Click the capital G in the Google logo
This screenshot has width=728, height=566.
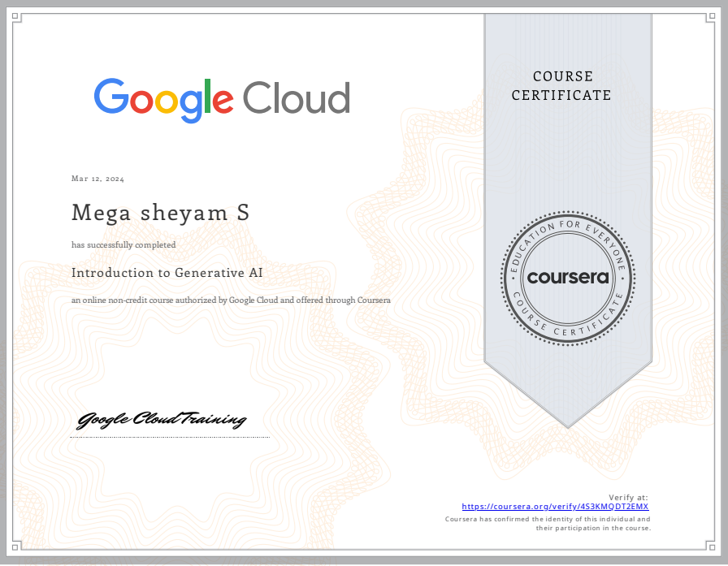(110, 97)
